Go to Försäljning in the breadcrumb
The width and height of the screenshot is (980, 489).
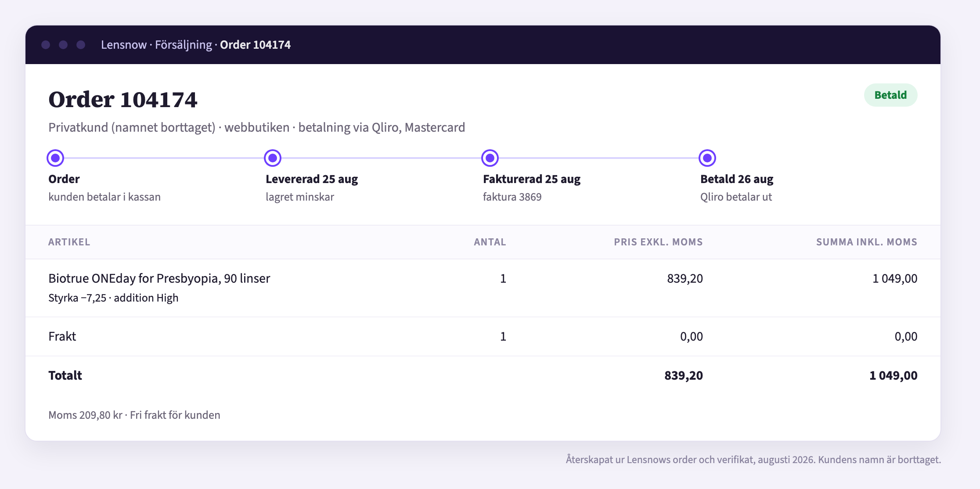(x=184, y=45)
